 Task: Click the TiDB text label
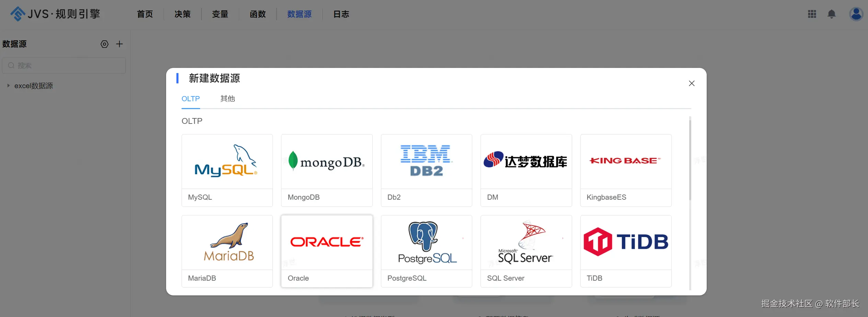coord(594,278)
